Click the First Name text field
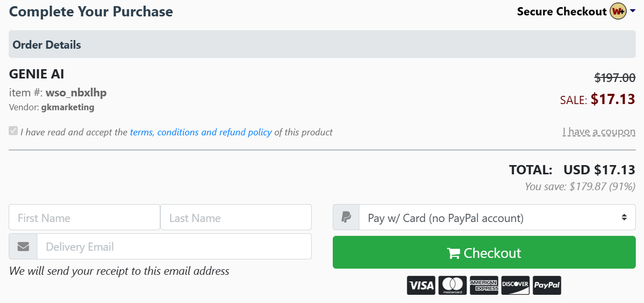 pyautogui.click(x=84, y=217)
